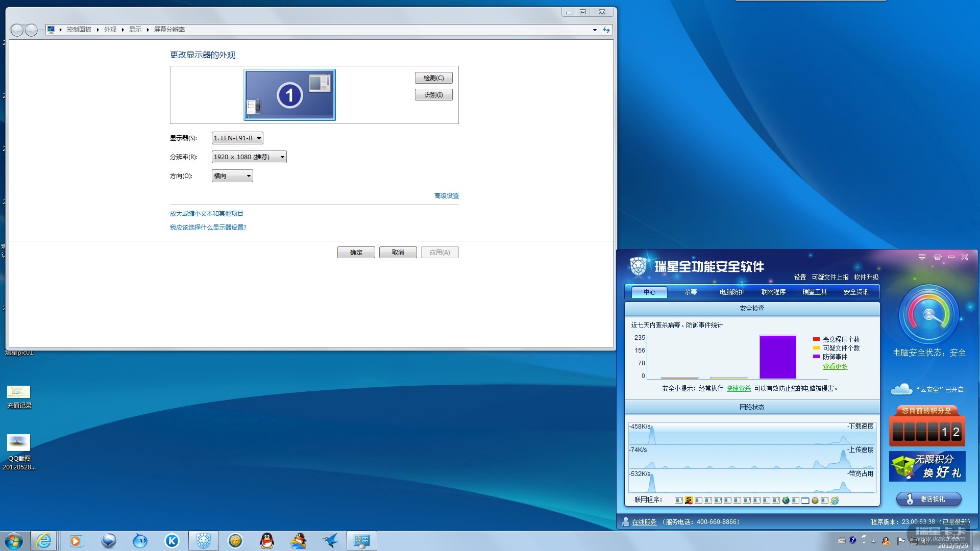This screenshot has width=980, height=551.
Task: Click the Internet Explorer icon in network programs row
Action: coord(835,500)
